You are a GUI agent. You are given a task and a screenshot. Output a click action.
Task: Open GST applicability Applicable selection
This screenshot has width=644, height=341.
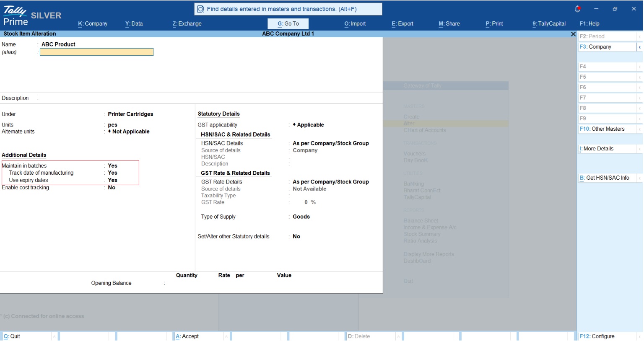click(308, 125)
